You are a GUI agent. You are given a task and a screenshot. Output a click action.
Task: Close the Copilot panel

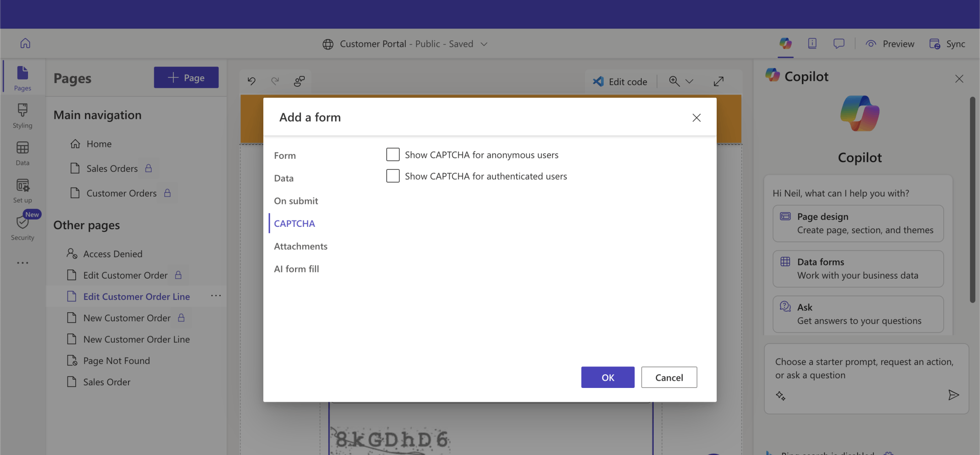959,79
